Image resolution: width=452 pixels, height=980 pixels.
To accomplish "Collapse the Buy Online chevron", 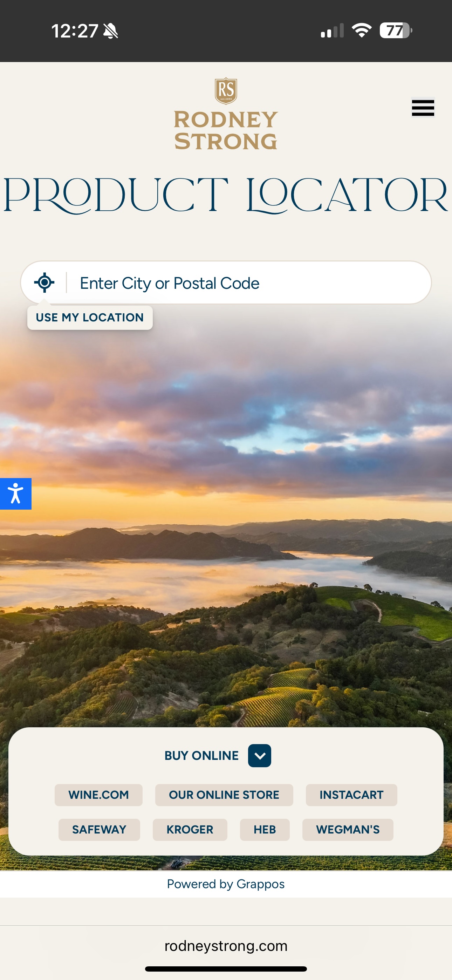I will pos(260,756).
